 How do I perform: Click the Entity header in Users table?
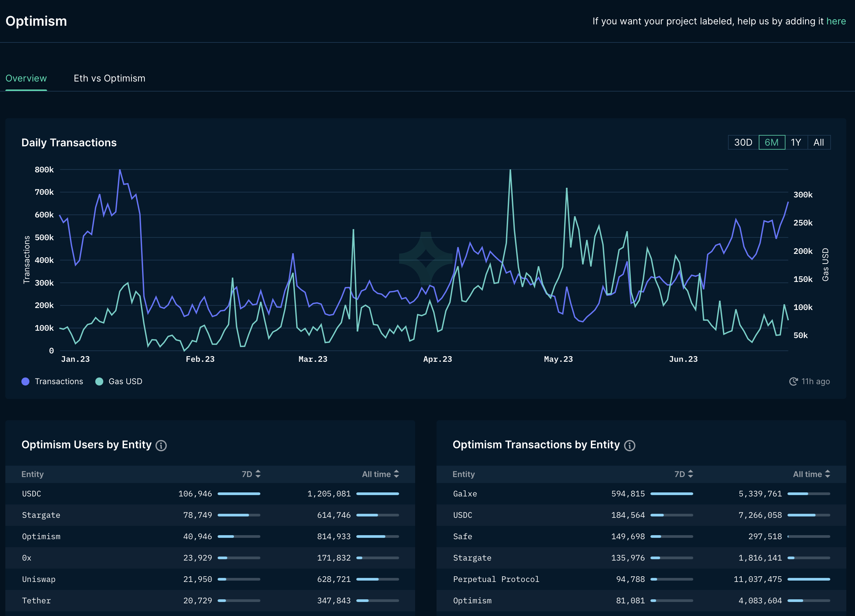point(32,474)
